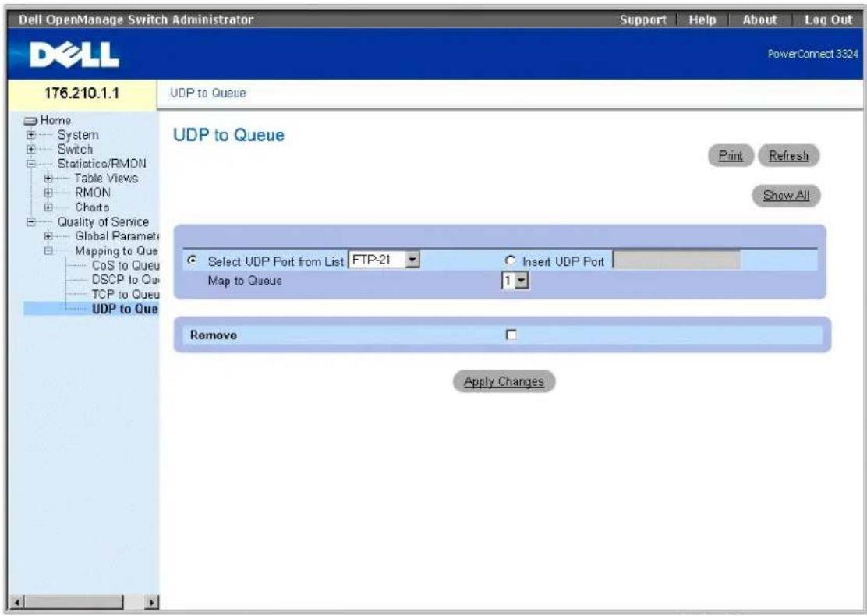Screen dimensions: 867x616
Task: Expand the Table Views node
Action: click(x=48, y=178)
